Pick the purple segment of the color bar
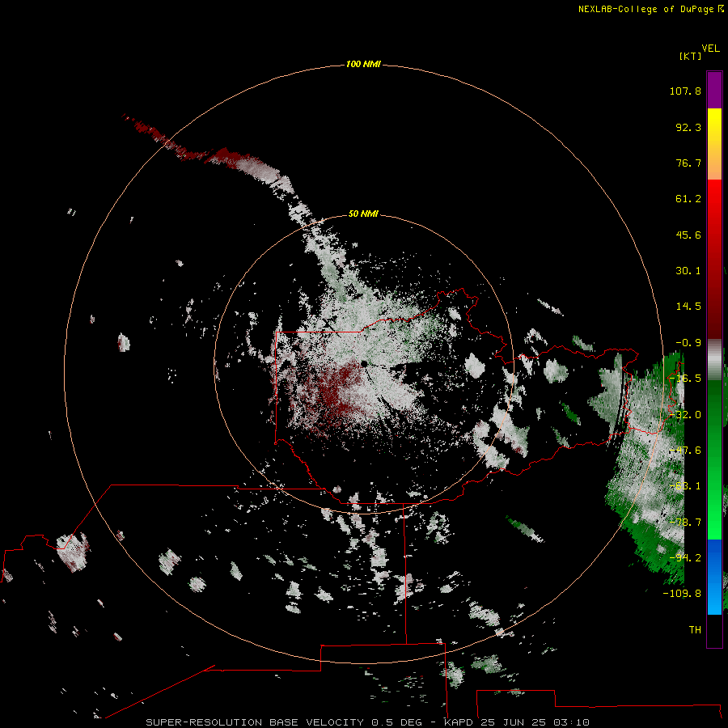 [x=714, y=90]
